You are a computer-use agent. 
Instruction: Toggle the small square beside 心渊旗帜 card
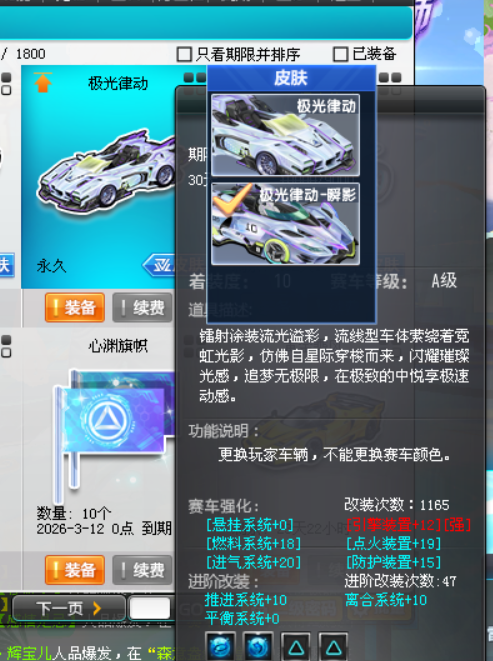[6, 352]
